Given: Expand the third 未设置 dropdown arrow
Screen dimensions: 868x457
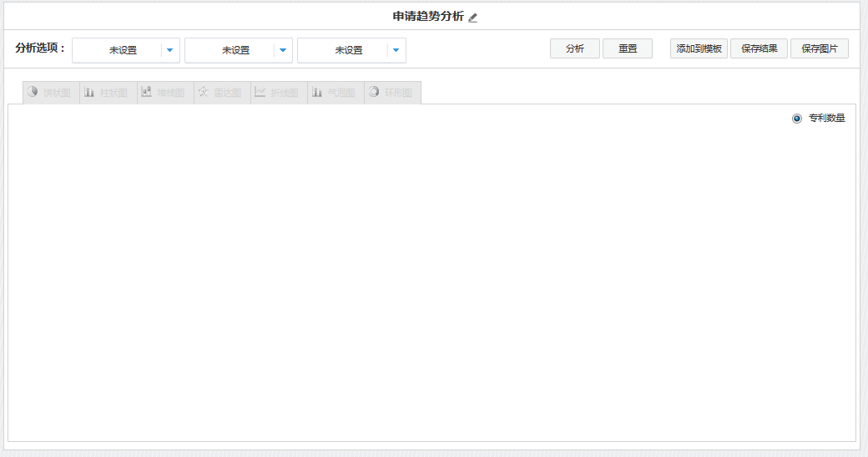Looking at the screenshot, I should pos(396,50).
